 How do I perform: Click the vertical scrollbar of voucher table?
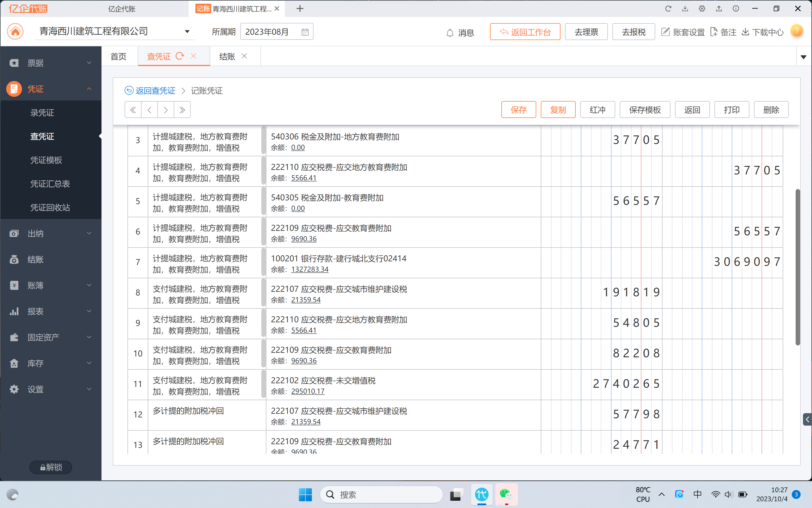coord(798,267)
